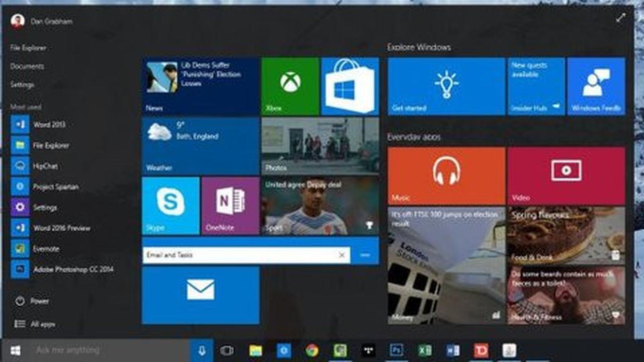Open the Health & Fitness beards tile
This screenshot has width=644, height=362.
pyautogui.click(x=566, y=295)
